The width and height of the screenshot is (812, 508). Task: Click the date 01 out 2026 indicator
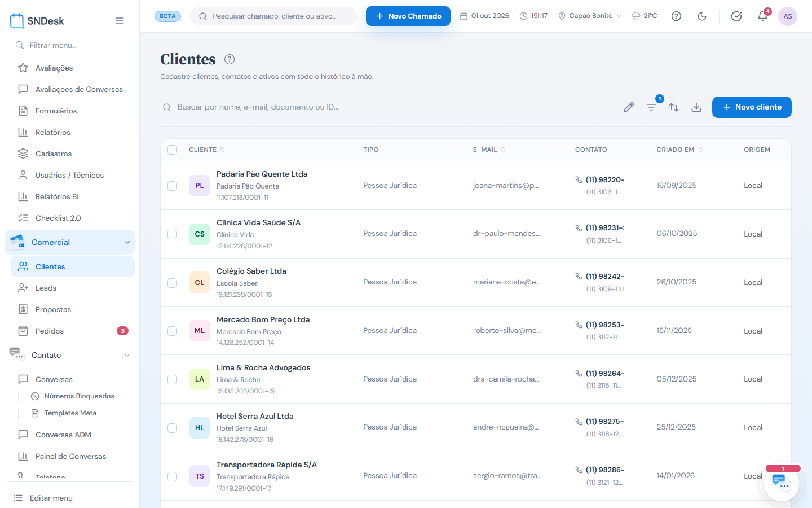[484, 16]
